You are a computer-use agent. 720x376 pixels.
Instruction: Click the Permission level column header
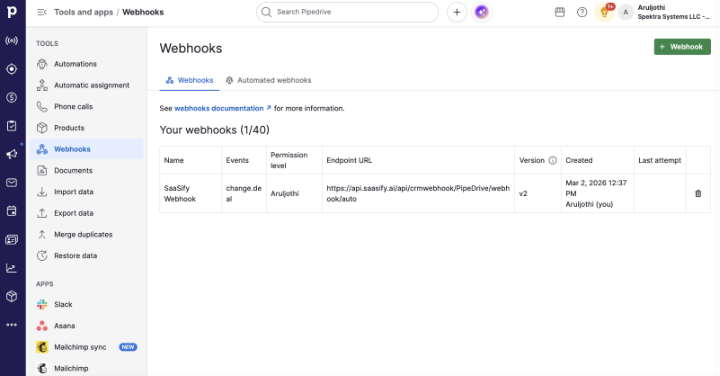point(294,160)
